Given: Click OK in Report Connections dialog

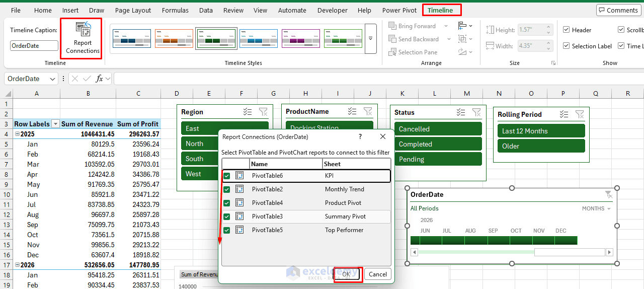Looking at the screenshot, I should tap(347, 274).
